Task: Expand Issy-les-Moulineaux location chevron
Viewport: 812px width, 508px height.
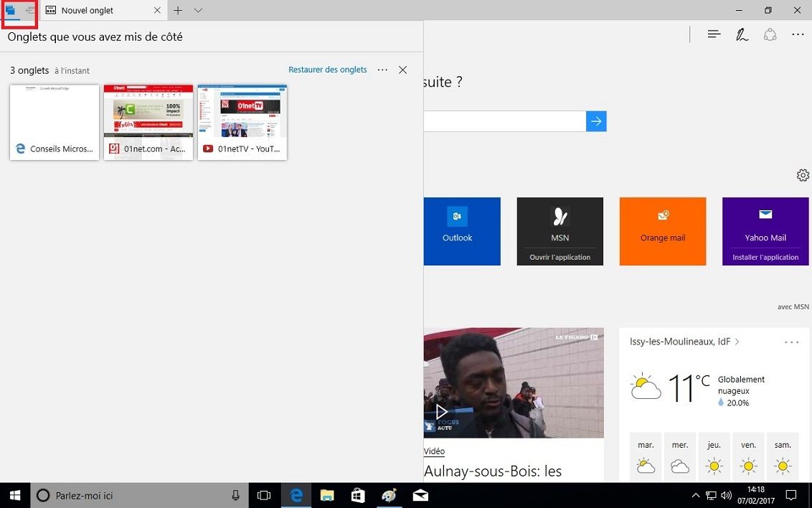Action: [737, 342]
